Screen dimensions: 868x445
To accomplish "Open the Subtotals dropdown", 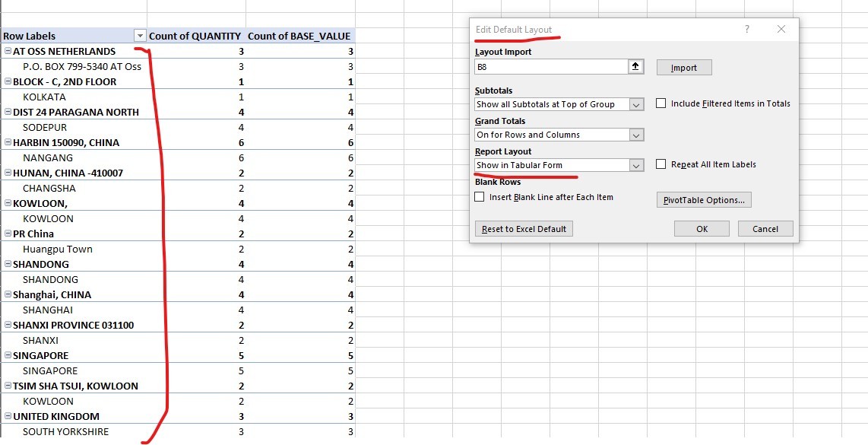I will [636, 104].
